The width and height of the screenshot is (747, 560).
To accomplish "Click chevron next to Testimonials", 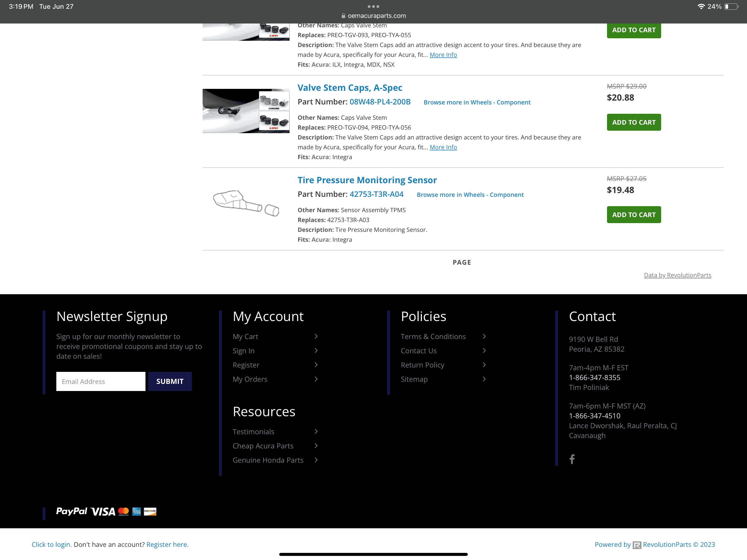I will tap(316, 431).
